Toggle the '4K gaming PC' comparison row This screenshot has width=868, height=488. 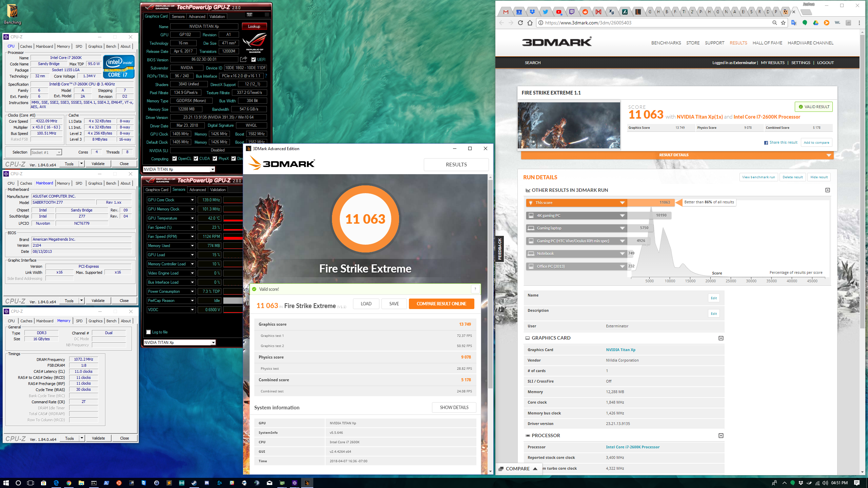coord(576,216)
